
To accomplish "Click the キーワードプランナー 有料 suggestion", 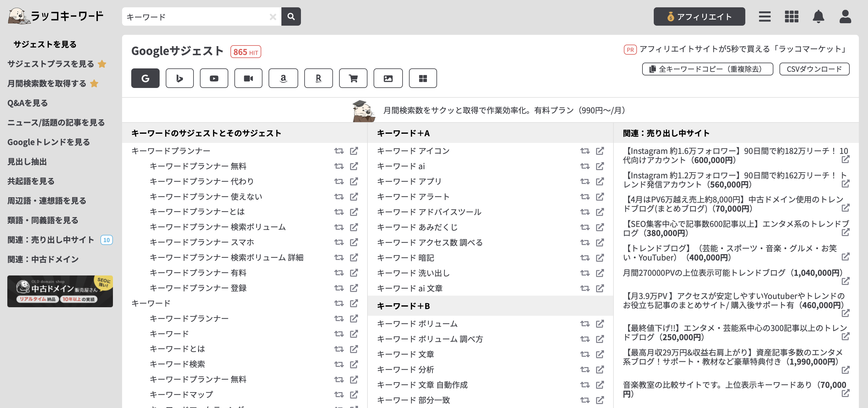I will tap(198, 273).
